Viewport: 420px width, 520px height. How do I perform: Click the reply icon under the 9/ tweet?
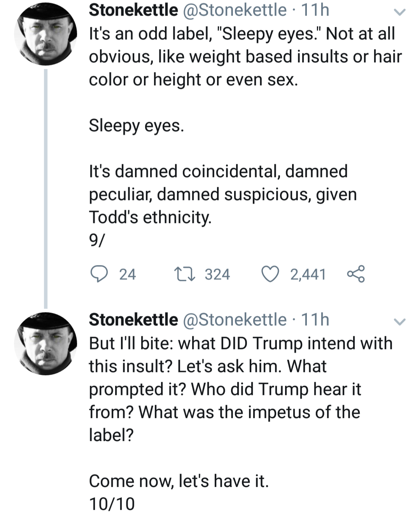point(99,274)
